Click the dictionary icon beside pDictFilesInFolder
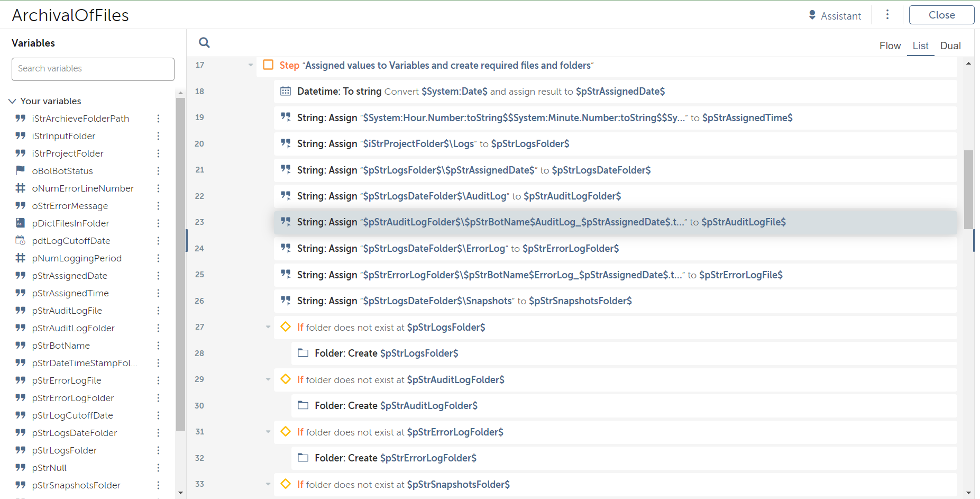The image size is (980, 499). pos(21,223)
